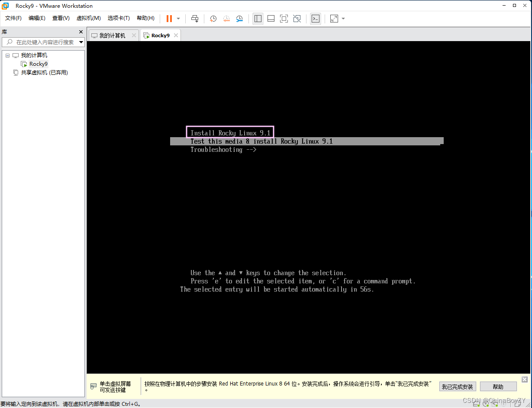Select the Rocky9 virtual machine in the tree
The image size is (532, 408).
pyautogui.click(x=37, y=64)
